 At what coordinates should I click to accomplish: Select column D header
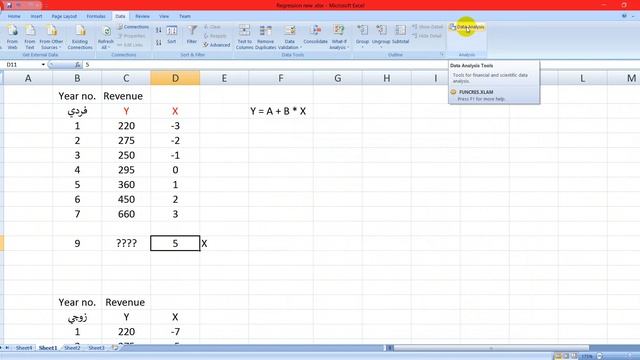pyautogui.click(x=175, y=78)
